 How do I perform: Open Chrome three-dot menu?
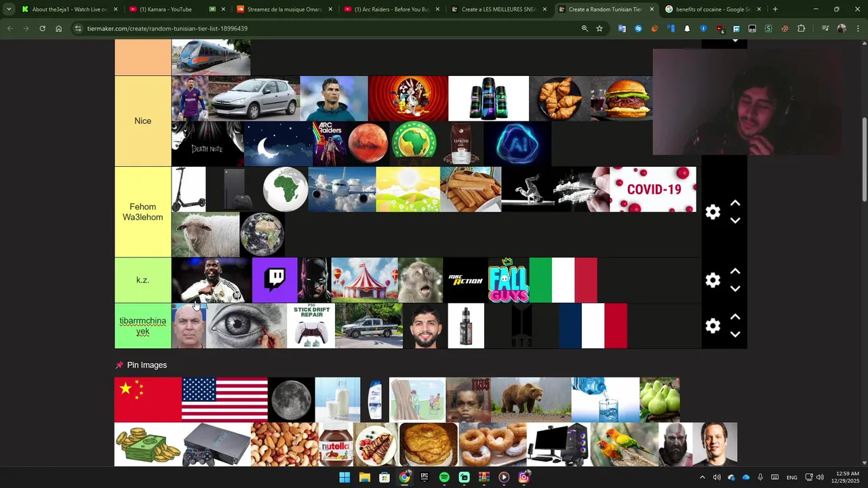[x=856, y=28]
